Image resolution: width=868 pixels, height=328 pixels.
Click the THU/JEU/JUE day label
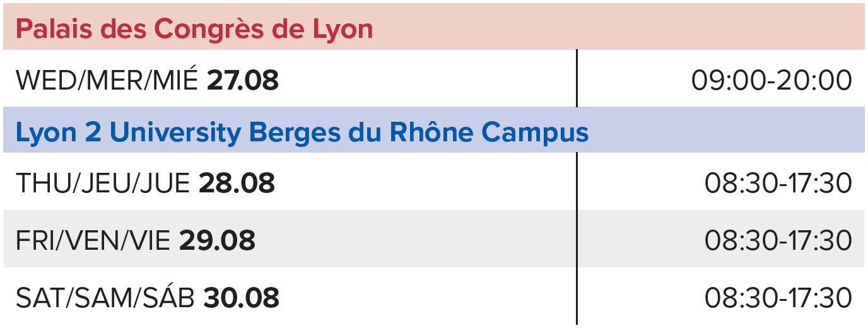(103, 184)
